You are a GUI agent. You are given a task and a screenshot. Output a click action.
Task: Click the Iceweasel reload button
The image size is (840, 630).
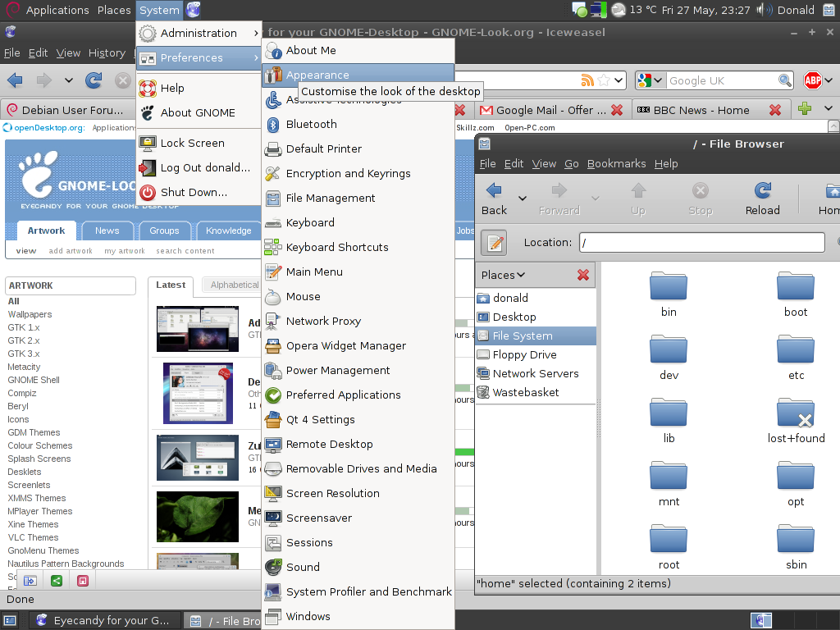point(94,81)
